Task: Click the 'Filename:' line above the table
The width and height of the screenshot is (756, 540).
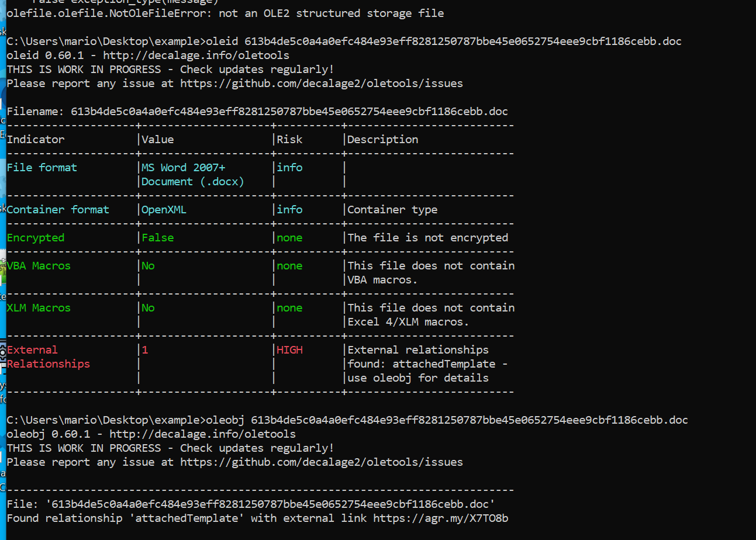Action: (x=257, y=112)
